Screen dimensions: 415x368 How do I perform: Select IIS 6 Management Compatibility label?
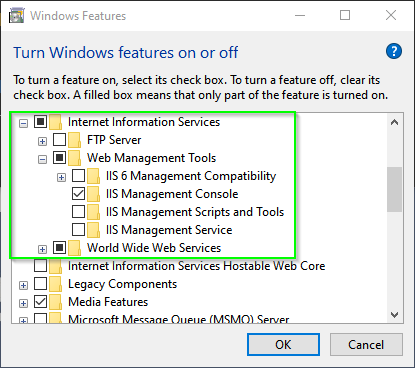[x=191, y=176]
